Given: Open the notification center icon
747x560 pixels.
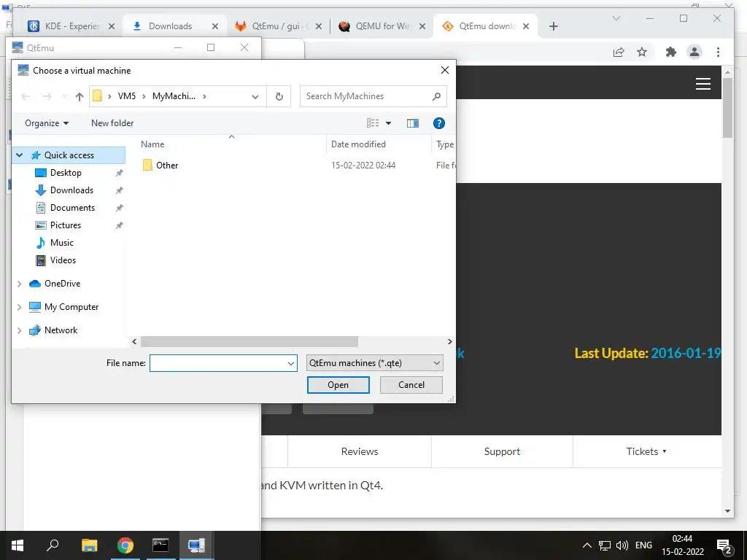Looking at the screenshot, I should [724, 546].
